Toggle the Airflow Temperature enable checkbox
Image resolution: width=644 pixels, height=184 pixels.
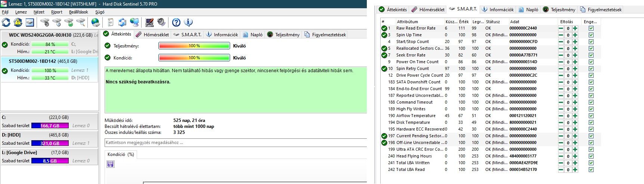tap(591, 116)
